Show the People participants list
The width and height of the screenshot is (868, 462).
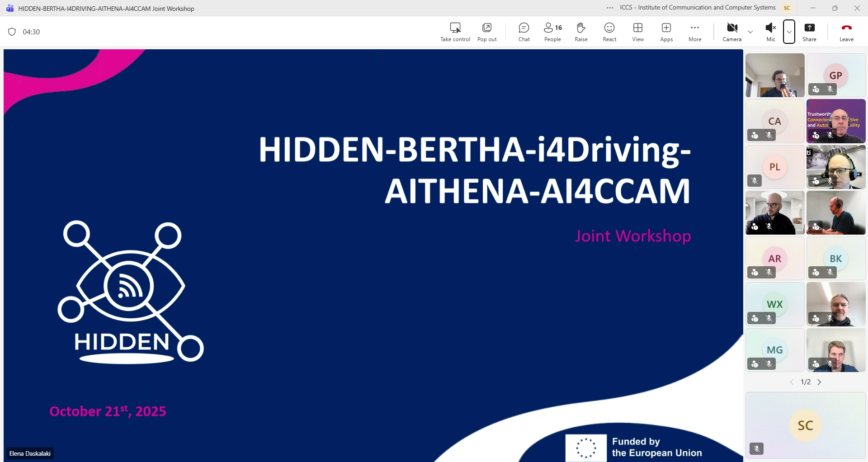[552, 32]
